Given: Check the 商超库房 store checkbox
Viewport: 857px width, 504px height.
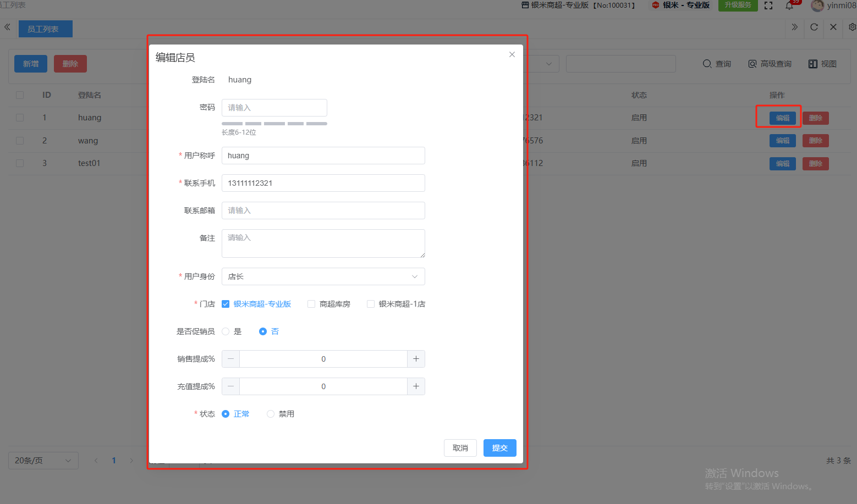Looking at the screenshot, I should (x=311, y=304).
